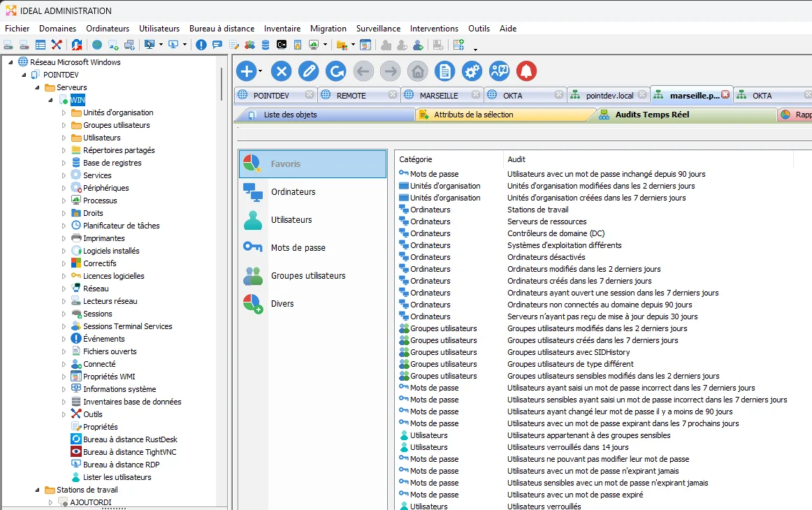Viewport: 812px width, 510px height.
Task: Select Logiciels installés in the tree
Action: point(111,251)
